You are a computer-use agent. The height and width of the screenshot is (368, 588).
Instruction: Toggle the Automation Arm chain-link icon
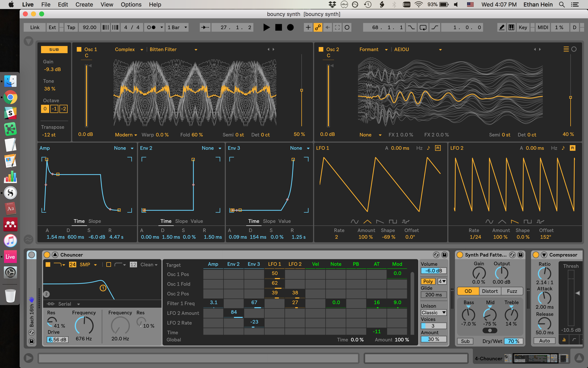(317, 28)
